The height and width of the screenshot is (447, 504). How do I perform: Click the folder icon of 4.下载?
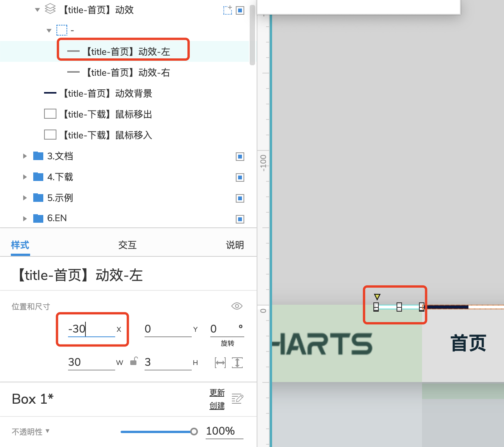click(x=38, y=177)
